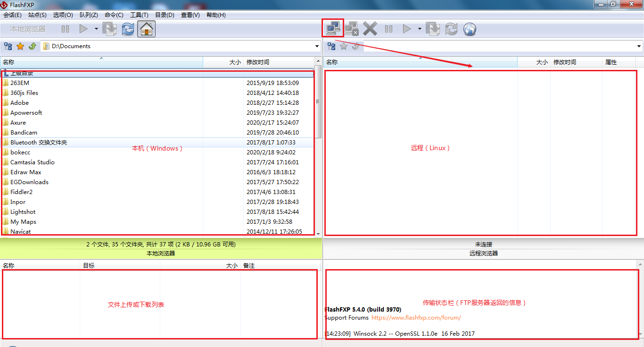Click the gray X abort icon
The height and width of the screenshot is (347, 644).
(370, 29)
